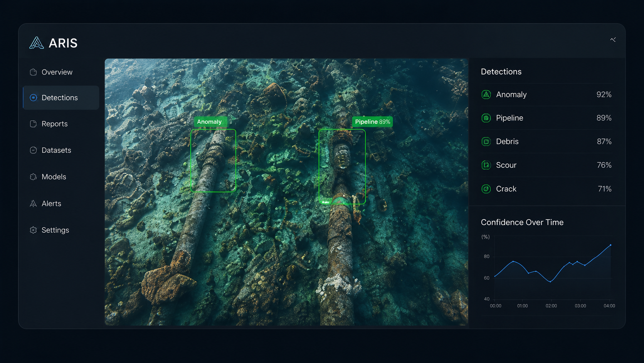Click the Overview sidebar icon

(x=33, y=72)
